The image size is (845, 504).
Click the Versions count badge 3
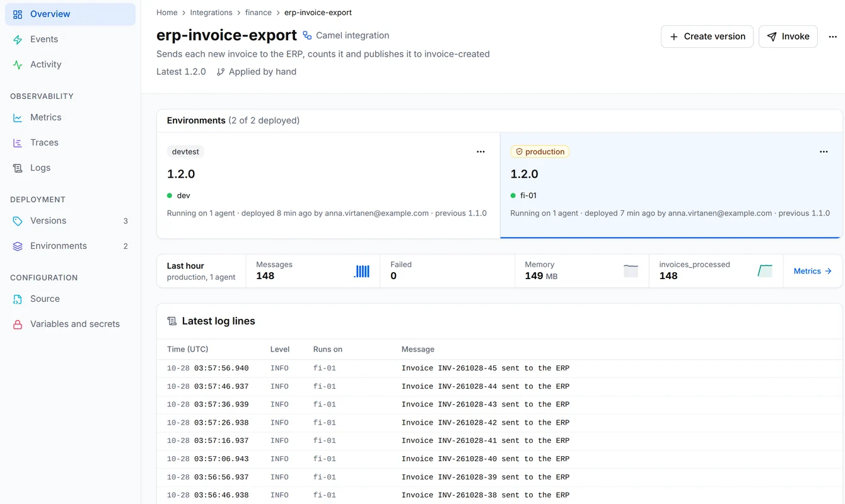pos(125,221)
